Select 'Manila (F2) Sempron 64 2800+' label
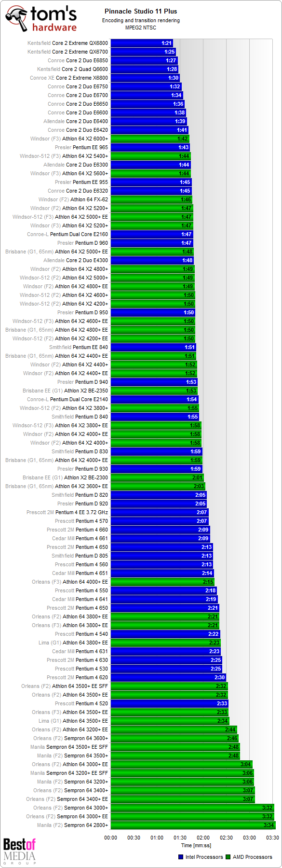 (x=72, y=825)
